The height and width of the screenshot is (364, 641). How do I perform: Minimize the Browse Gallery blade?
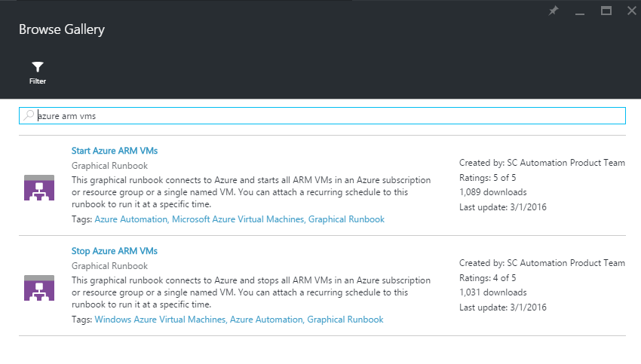[x=580, y=11]
